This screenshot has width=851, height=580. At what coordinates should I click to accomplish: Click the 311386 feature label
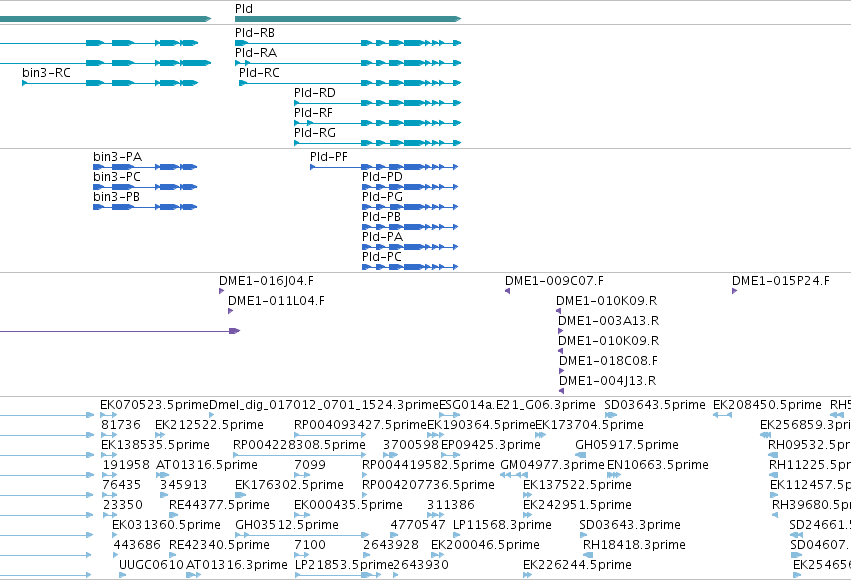(x=450, y=506)
